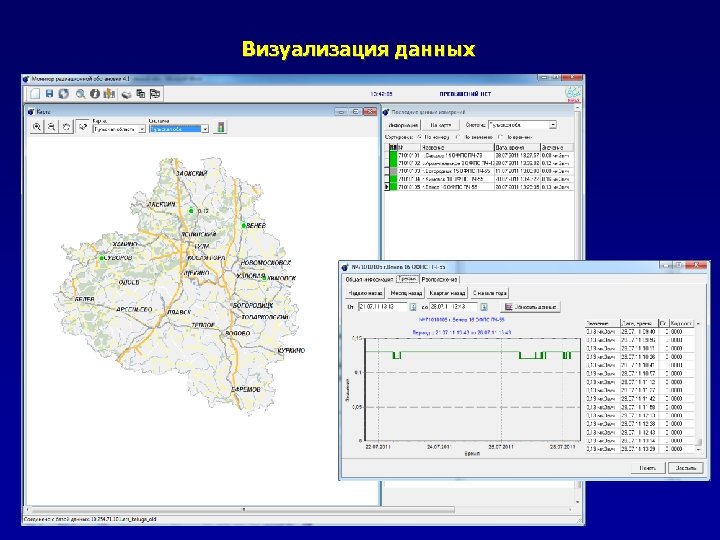Click the 'Месяц назад' button

click(406, 293)
